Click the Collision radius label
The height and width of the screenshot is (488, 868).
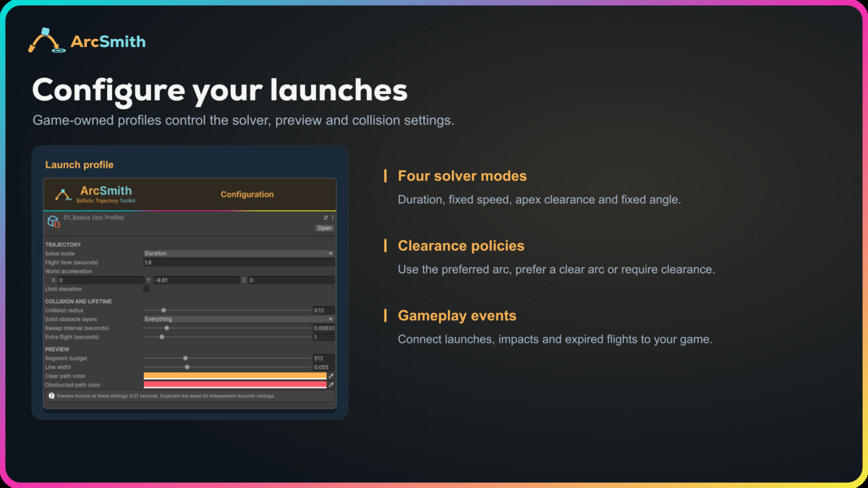click(64, 310)
